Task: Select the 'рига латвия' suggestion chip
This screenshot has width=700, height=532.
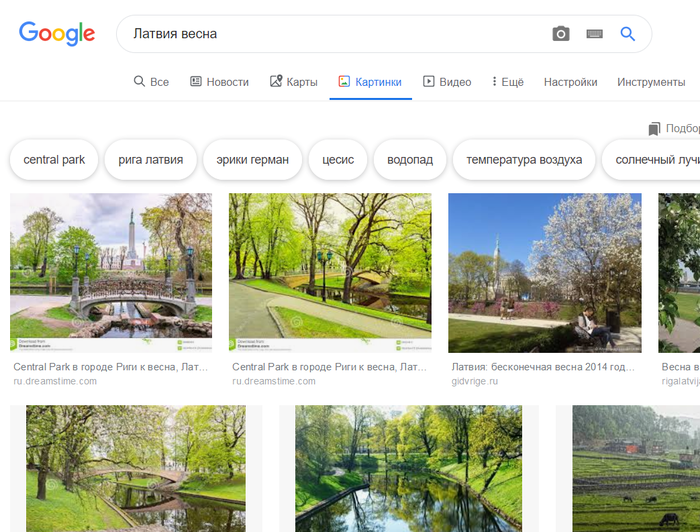Action: click(150, 160)
